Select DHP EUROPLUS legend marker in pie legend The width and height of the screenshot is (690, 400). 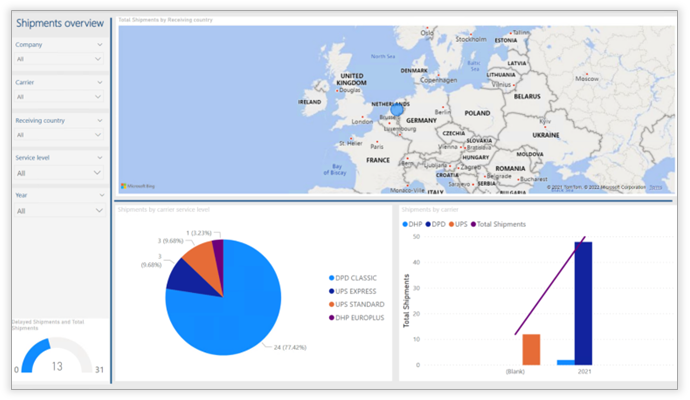coord(331,318)
